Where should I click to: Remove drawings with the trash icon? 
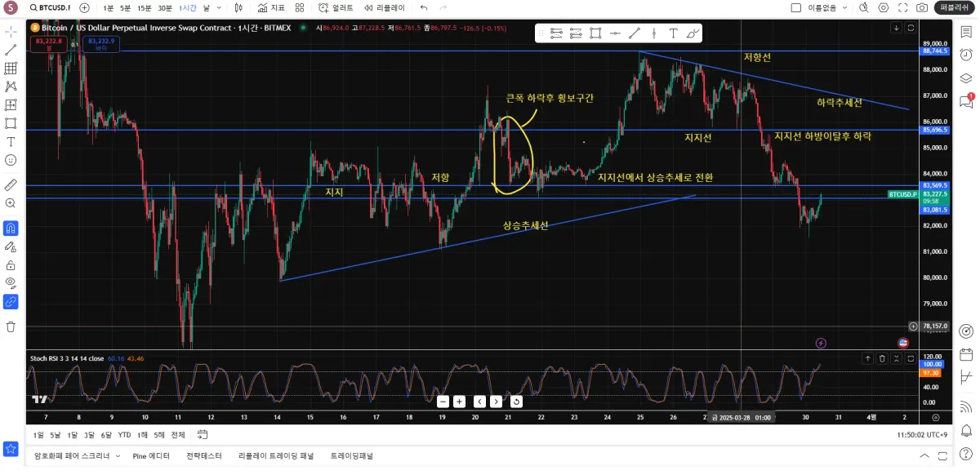click(x=11, y=326)
